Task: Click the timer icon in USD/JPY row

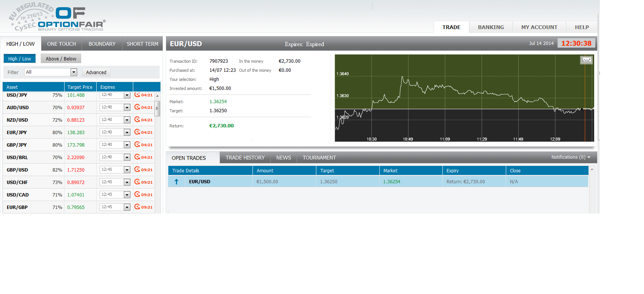Action: click(137, 95)
